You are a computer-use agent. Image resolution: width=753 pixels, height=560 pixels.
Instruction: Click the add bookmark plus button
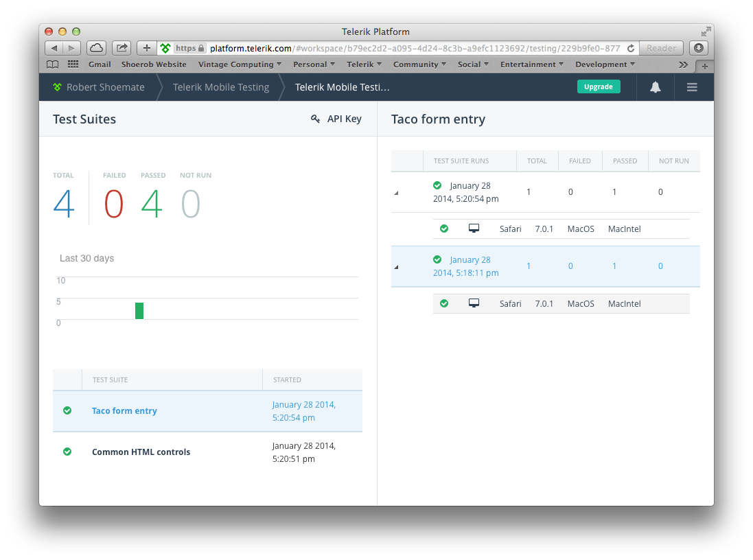point(147,48)
